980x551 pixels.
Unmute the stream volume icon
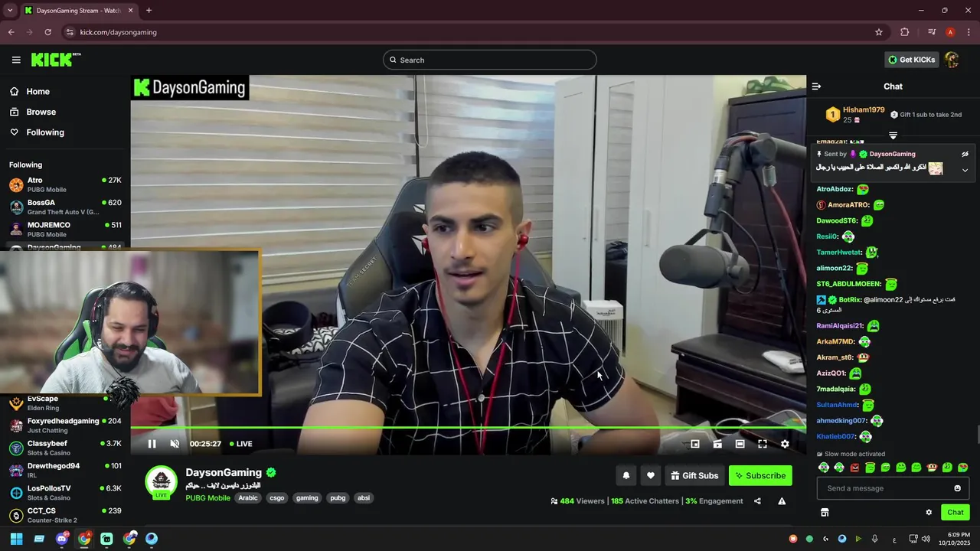[175, 444]
